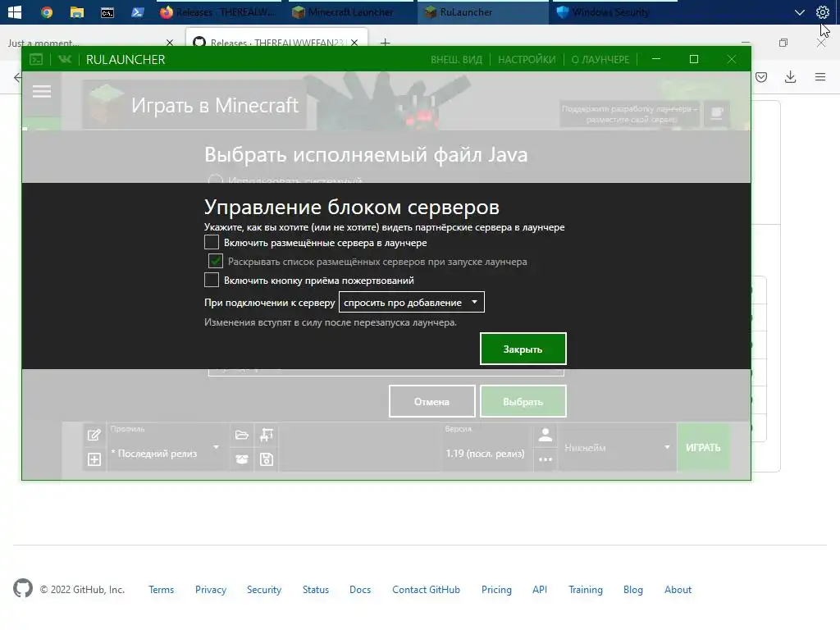This screenshot has height=630, width=840.
Task: Expand the Никнейм dropdown arrow
Action: tap(667, 447)
